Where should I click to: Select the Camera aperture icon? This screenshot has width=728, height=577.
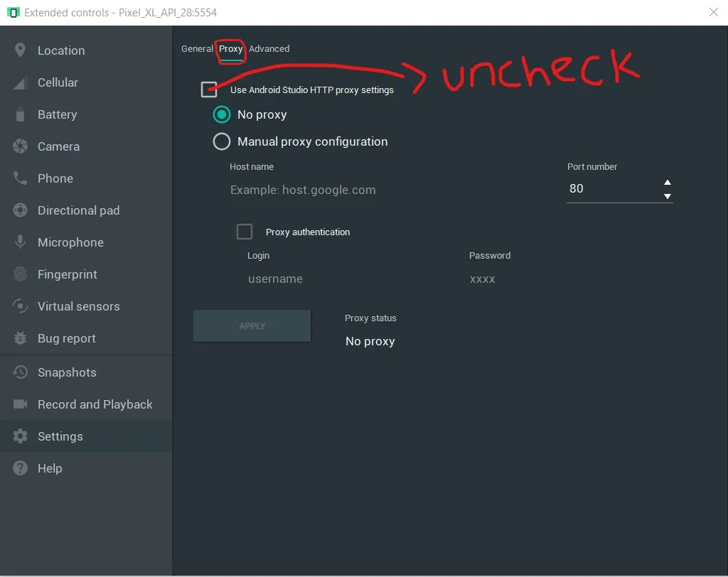click(20, 146)
